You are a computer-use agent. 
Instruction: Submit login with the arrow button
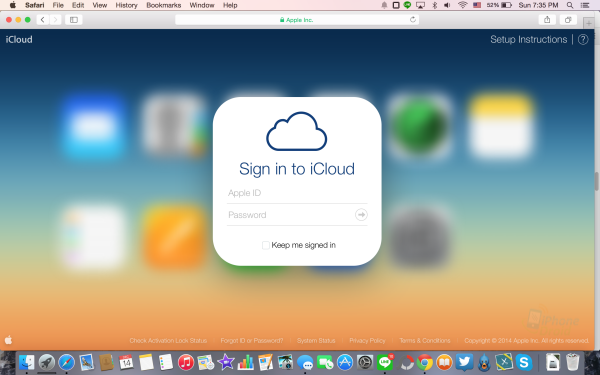[361, 215]
